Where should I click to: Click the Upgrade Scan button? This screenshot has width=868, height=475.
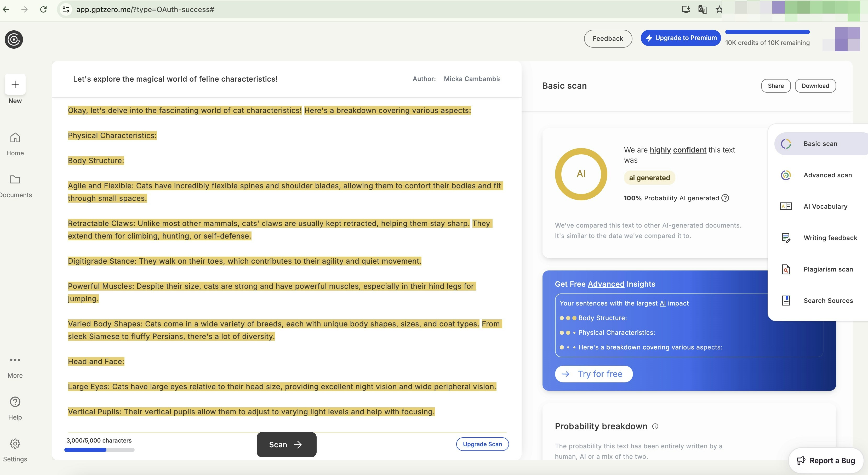click(482, 444)
